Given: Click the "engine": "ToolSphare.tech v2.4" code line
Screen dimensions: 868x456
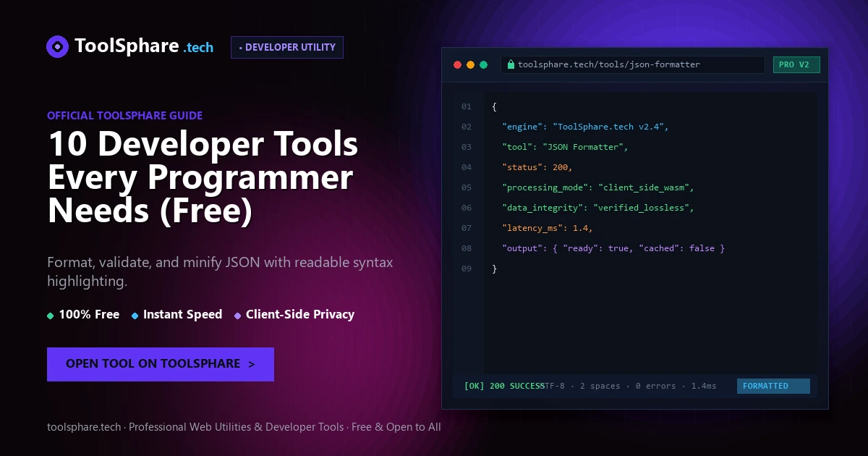Looking at the screenshot, I should (586, 127).
